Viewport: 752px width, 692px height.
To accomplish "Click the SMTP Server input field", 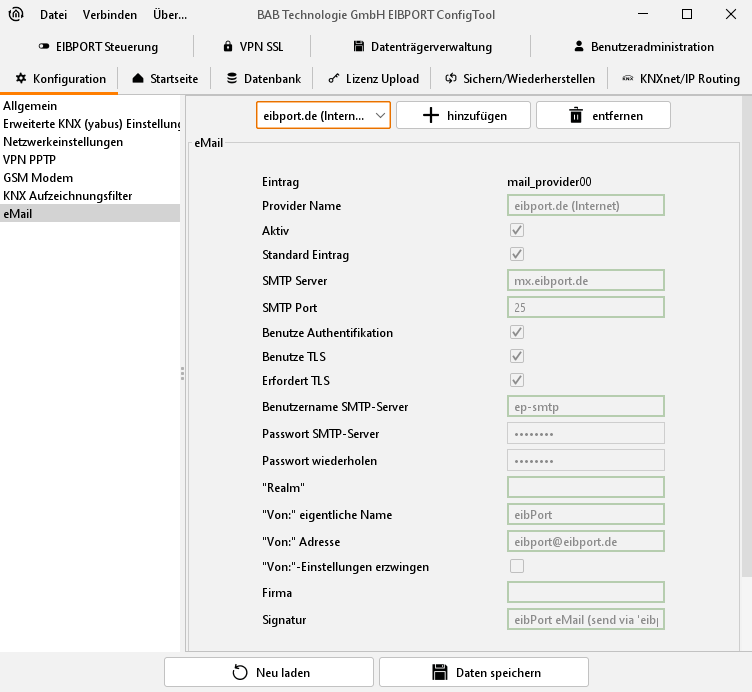I will tap(586, 281).
